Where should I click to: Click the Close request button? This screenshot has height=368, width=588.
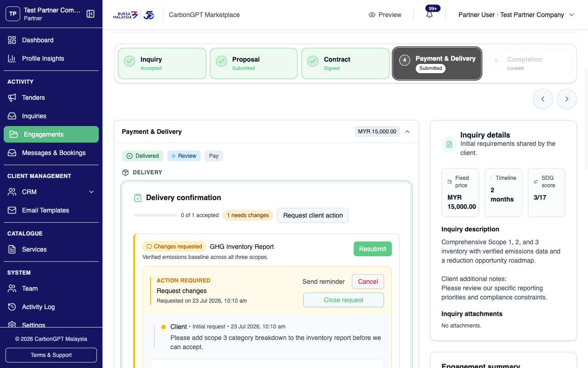point(343,300)
